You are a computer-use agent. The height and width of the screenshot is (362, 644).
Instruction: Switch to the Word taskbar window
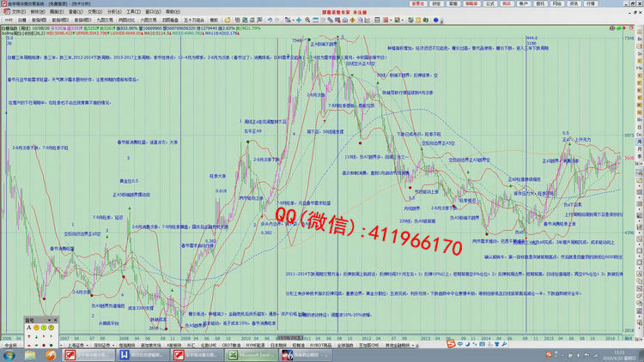143,355
